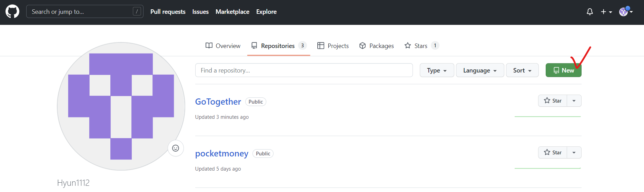Select the Repositories tab
This screenshot has height=192, width=644.
pyautogui.click(x=279, y=46)
